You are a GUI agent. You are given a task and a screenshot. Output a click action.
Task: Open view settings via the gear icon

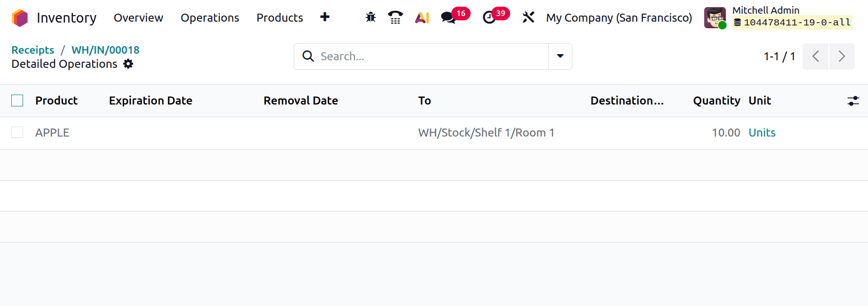click(128, 64)
